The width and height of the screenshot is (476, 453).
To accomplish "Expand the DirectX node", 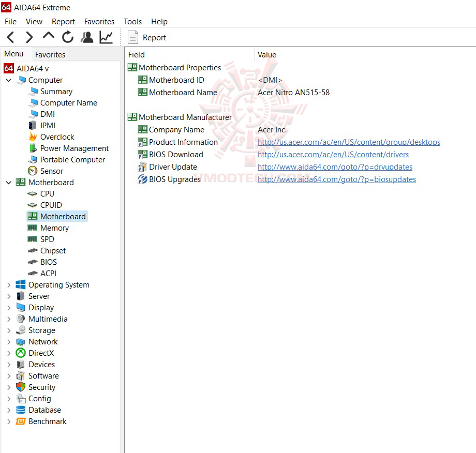I will 9,353.
